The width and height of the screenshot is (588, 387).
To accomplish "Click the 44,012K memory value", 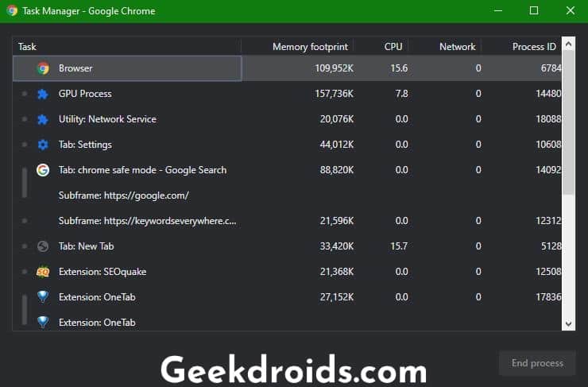I will (x=337, y=145).
